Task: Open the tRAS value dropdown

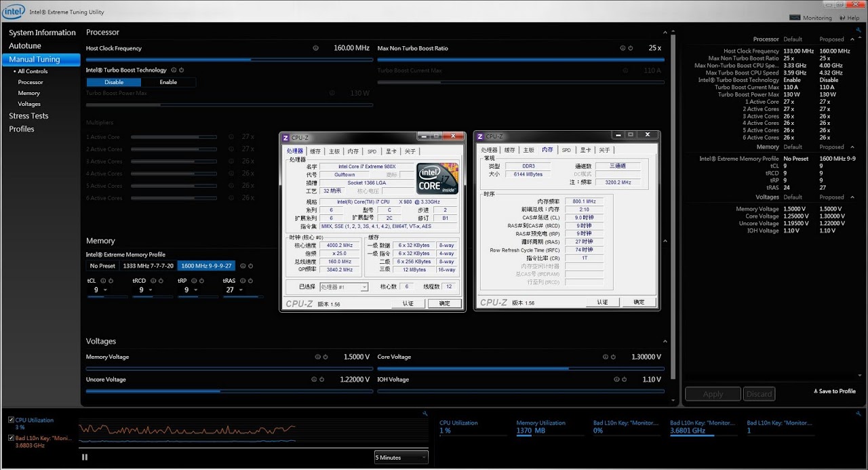Action: (241, 290)
